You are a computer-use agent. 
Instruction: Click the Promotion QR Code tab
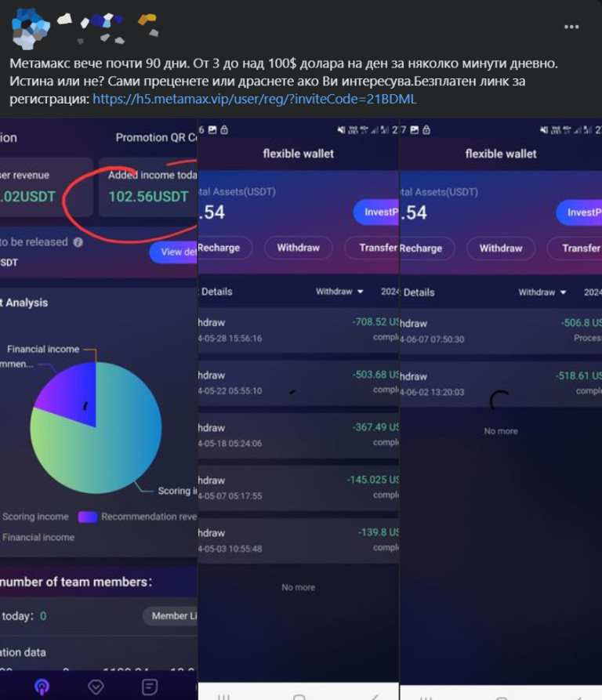click(x=155, y=137)
